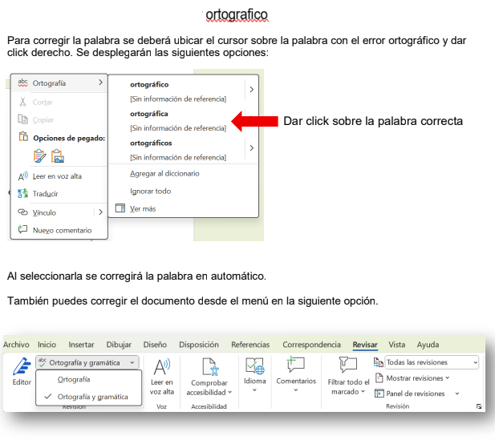Open Revisión group dialog launcher
This screenshot has height=448, width=495.
(x=479, y=406)
